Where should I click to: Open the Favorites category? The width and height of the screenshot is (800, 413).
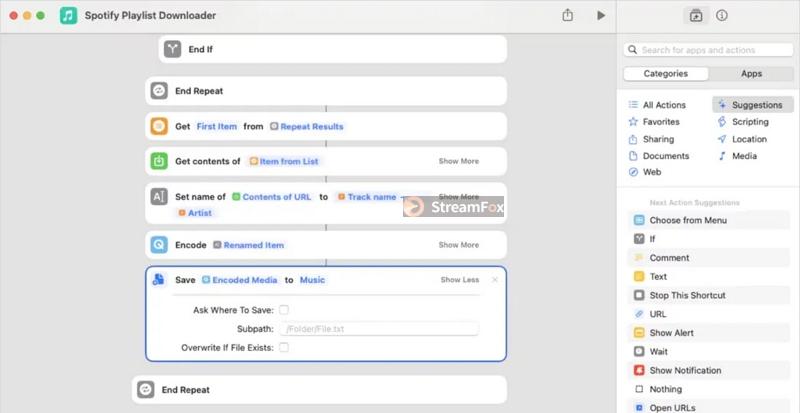654,122
